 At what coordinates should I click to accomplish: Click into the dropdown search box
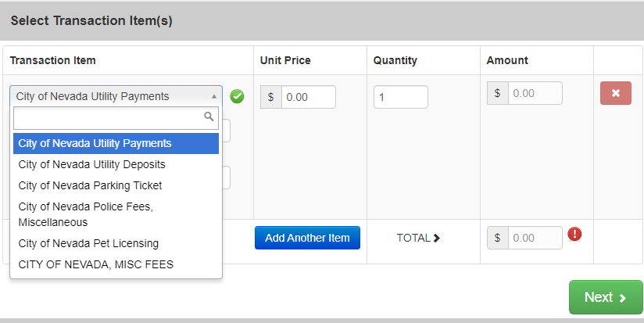click(108, 118)
